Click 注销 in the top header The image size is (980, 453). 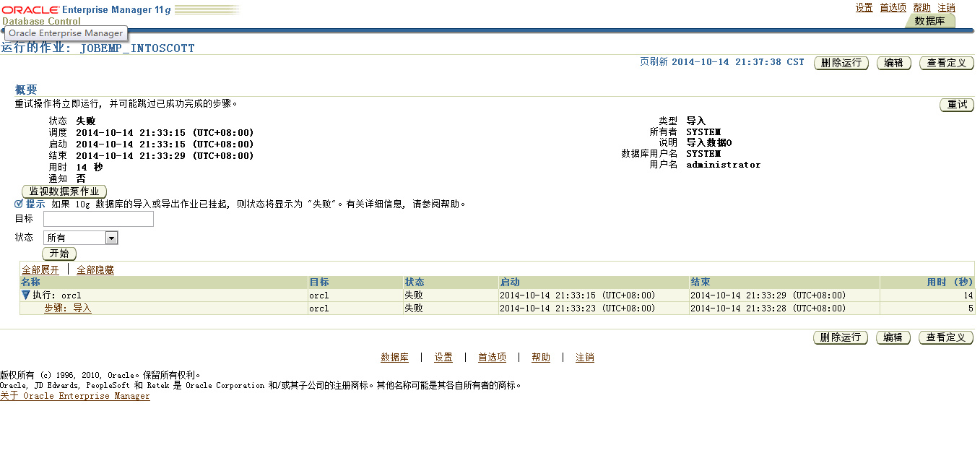click(x=946, y=7)
